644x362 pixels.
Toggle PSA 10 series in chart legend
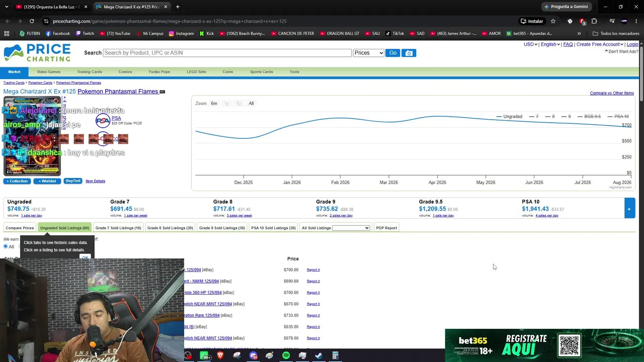(618, 117)
